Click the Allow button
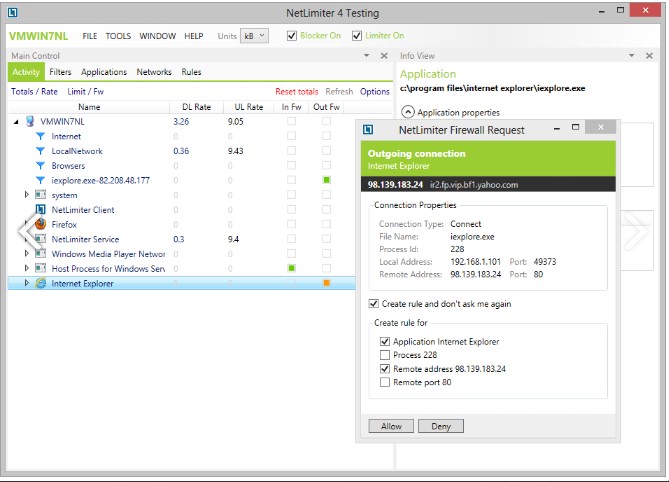 pos(391,426)
